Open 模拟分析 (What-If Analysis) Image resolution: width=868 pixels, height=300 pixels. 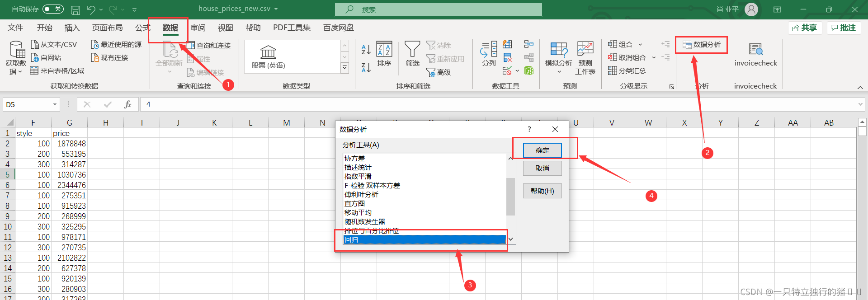click(x=559, y=58)
